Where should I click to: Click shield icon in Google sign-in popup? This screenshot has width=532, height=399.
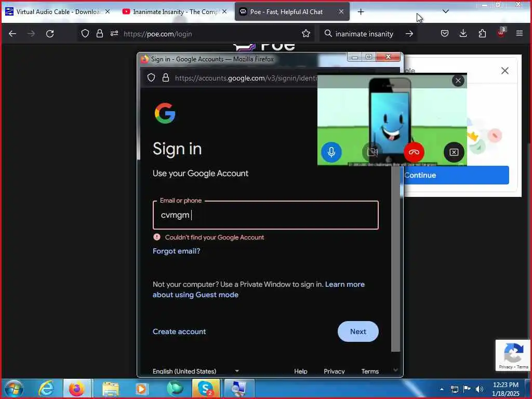click(151, 78)
